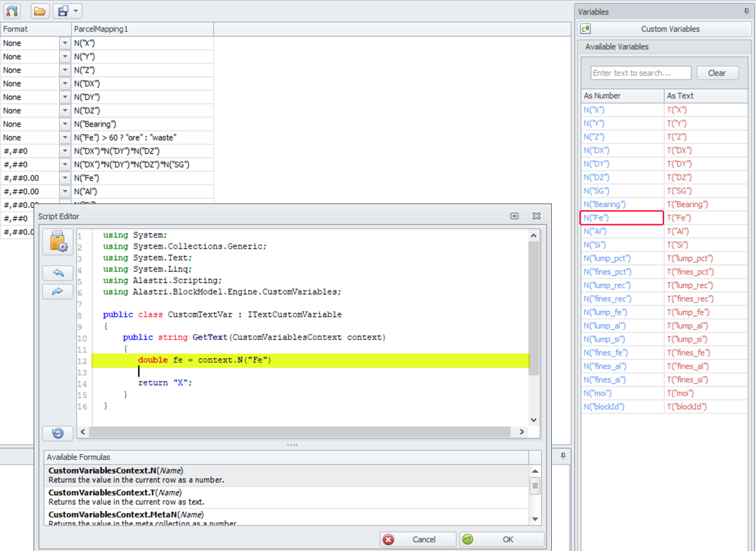Open file using the folder icon
The width and height of the screenshot is (756, 551).
click(x=40, y=11)
